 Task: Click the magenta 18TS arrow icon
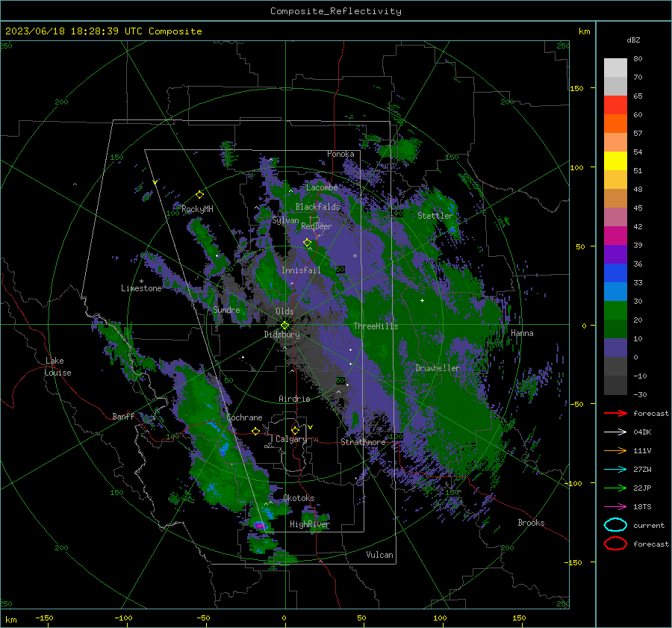click(x=615, y=507)
